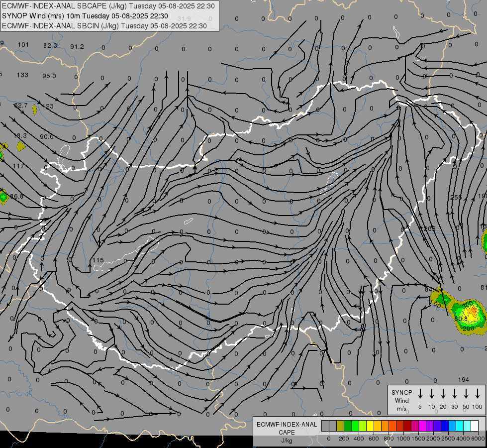Select the orange swatch left of the 800 tick
Screen dimensions: 487x448
pyautogui.click(x=385, y=426)
